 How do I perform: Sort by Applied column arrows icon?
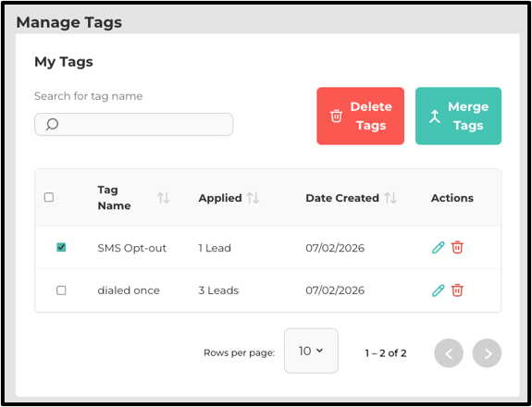point(253,198)
